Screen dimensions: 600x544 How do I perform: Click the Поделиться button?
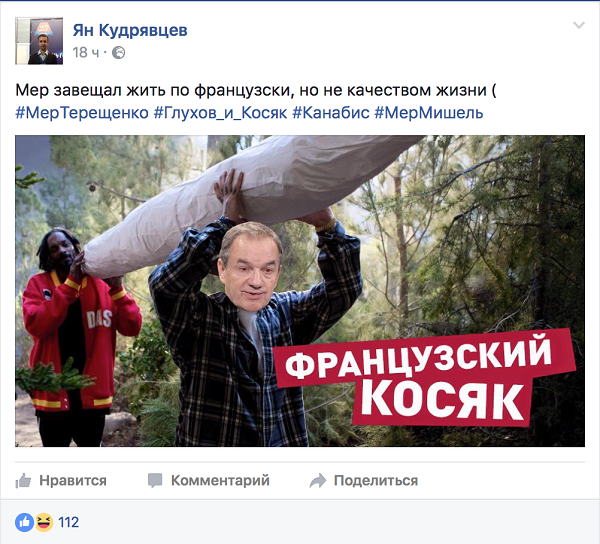pyautogui.click(x=364, y=480)
